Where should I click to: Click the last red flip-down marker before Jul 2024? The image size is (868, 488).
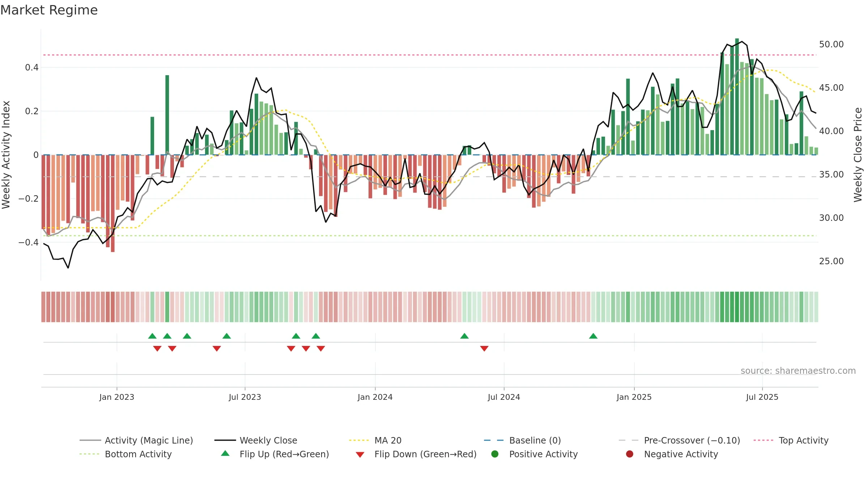pos(484,348)
